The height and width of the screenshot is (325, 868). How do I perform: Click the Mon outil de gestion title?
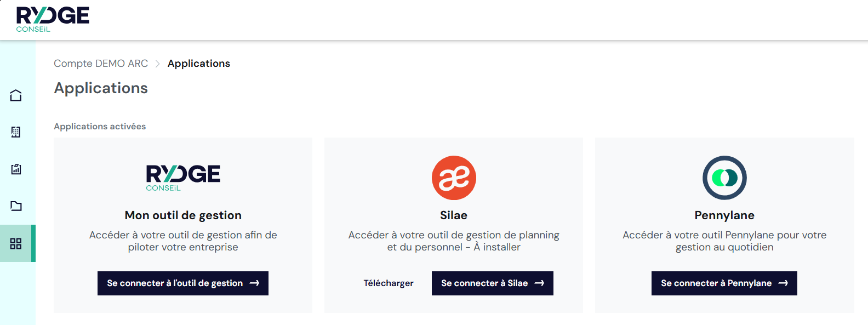(183, 215)
